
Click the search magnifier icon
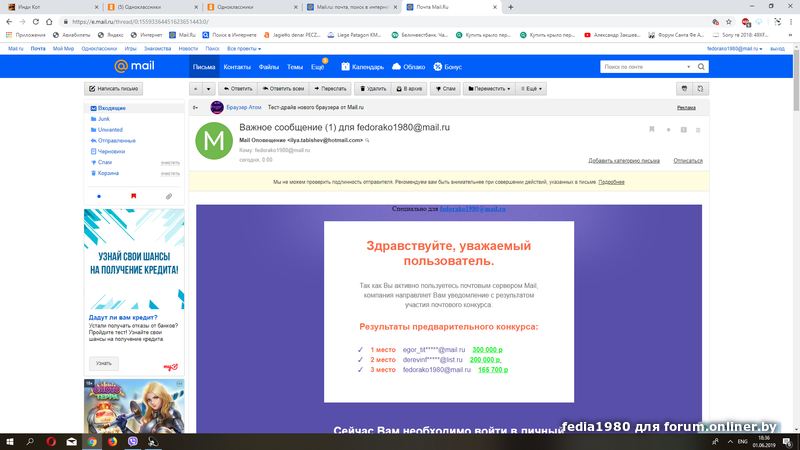[x=702, y=67]
